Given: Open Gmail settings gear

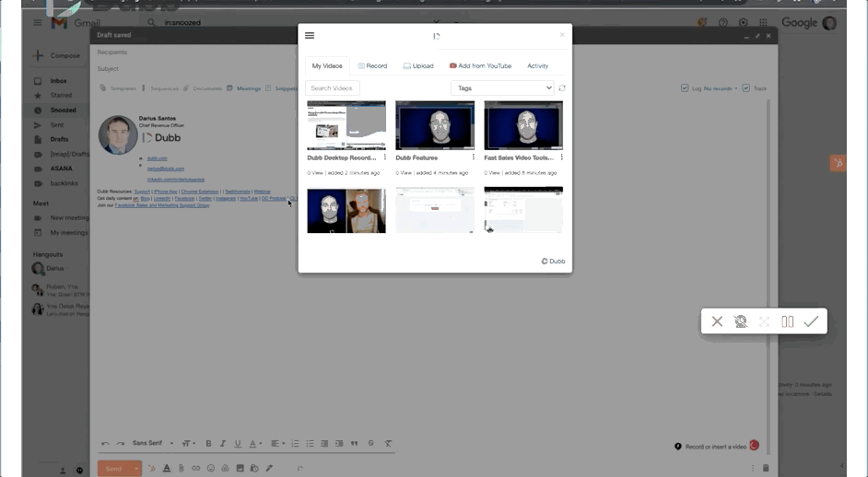Looking at the screenshot, I should tap(743, 23).
